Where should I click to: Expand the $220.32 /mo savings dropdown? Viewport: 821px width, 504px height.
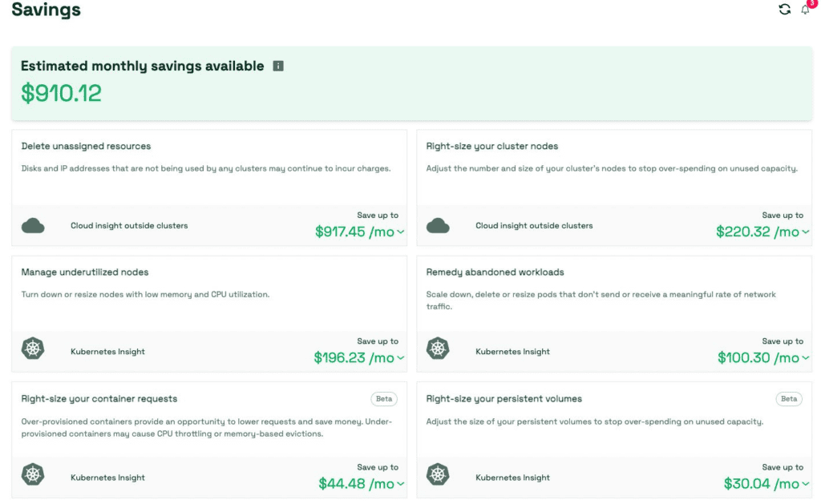click(x=807, y=232)
